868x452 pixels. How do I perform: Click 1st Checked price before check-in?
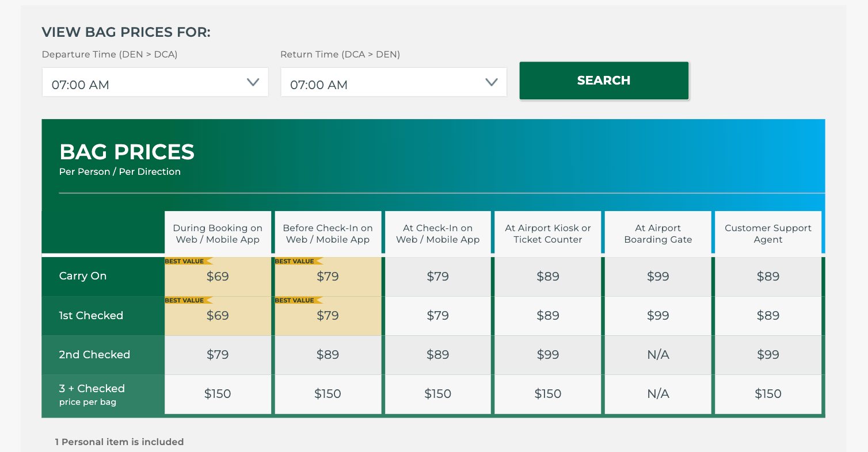328,316
